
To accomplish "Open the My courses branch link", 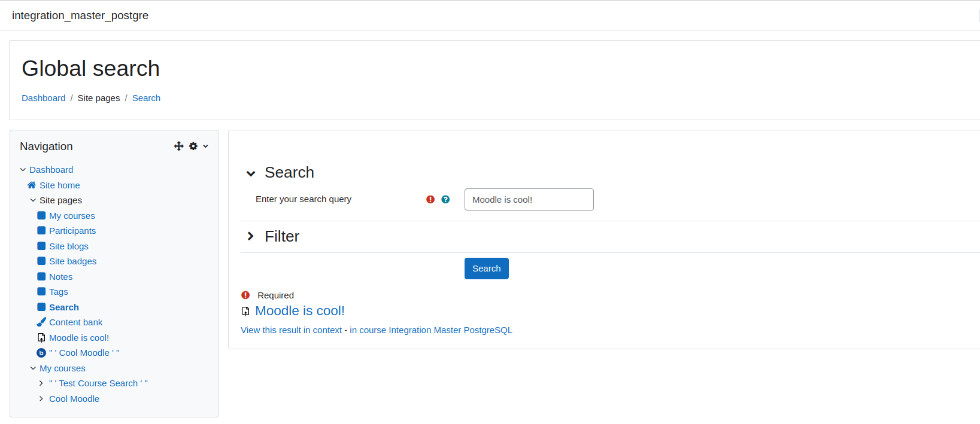I will (x=62, y=368).
